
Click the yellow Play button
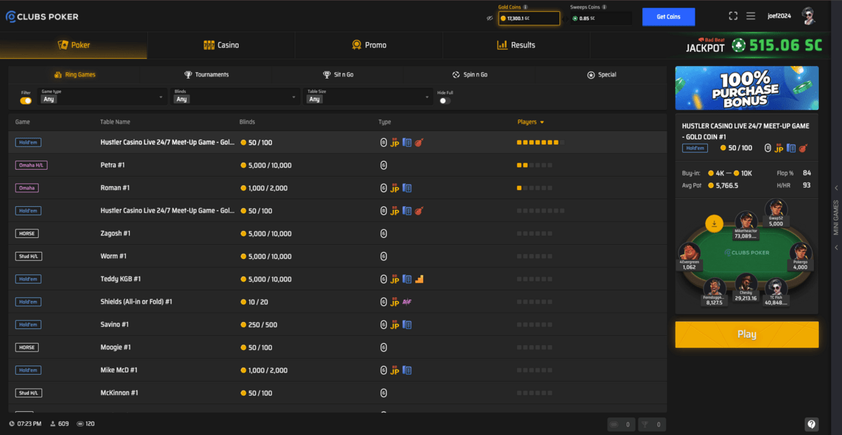tap(746, 335)
